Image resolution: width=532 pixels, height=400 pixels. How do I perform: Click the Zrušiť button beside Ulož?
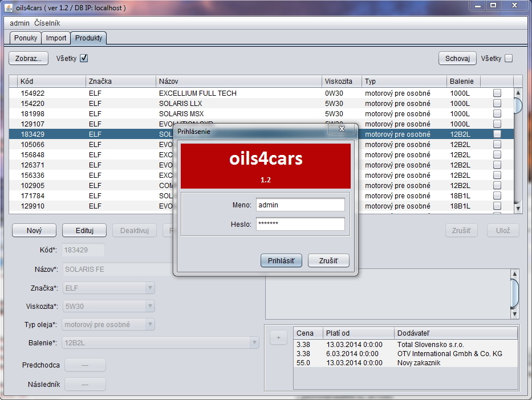click(461, 231)
